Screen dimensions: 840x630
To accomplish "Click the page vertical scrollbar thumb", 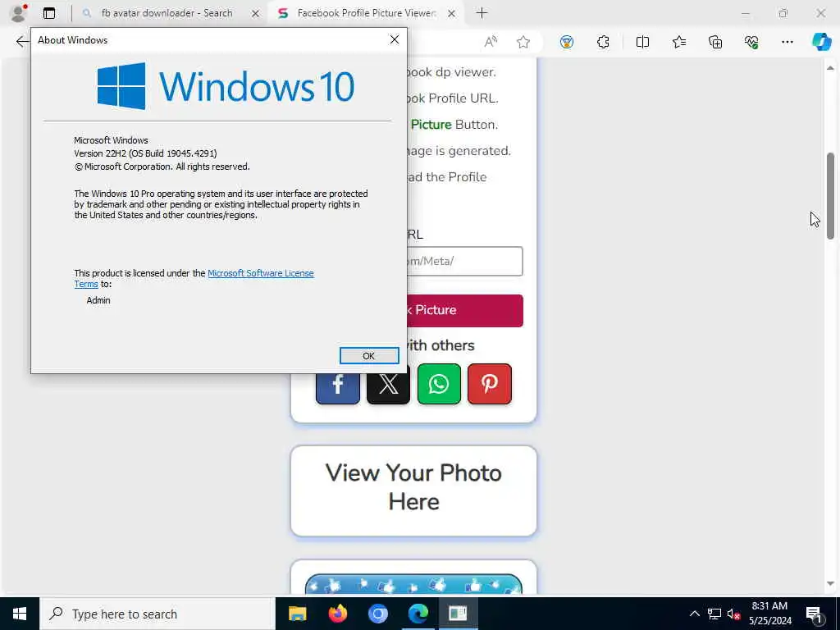I will click(x=830, y=195).
